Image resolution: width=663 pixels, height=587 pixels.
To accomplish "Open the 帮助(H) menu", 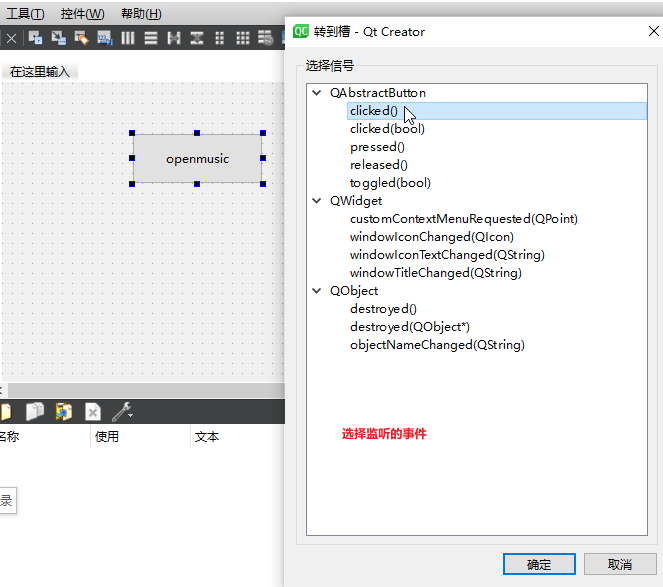I will point(141,14).
